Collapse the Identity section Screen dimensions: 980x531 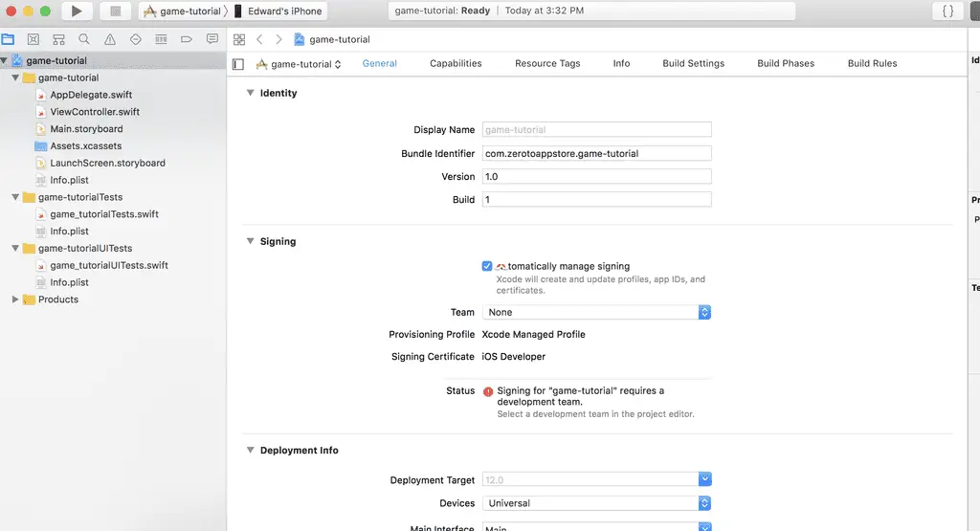pos(250,93)
